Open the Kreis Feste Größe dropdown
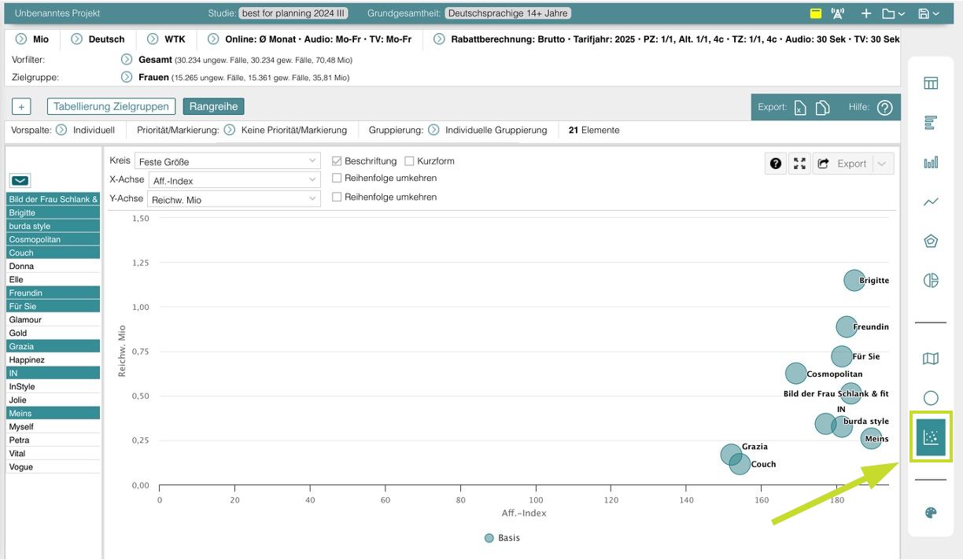This screenshot has height=560, width=963. 227,161
